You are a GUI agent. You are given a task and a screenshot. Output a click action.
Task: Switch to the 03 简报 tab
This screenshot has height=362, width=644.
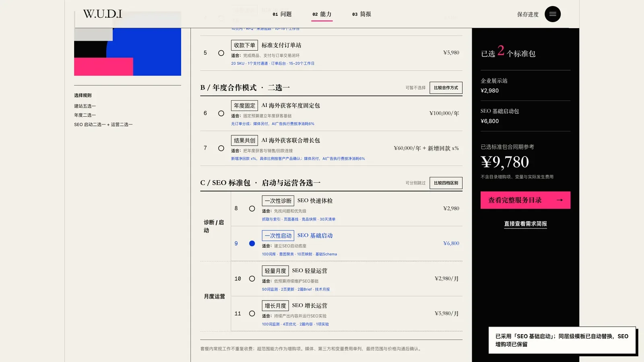(361, 14)
